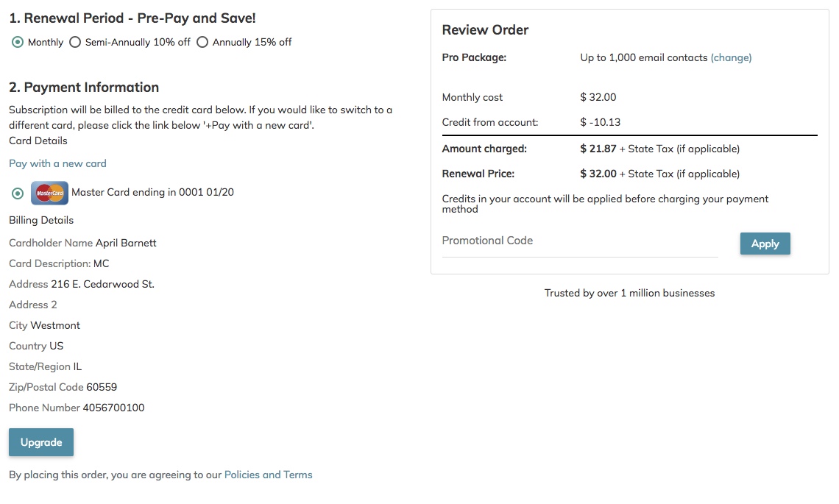839x504 pixels.
Task: Choose Semi-Annually 10% off option
Action: pyautogui.click(x=76, y=42)
